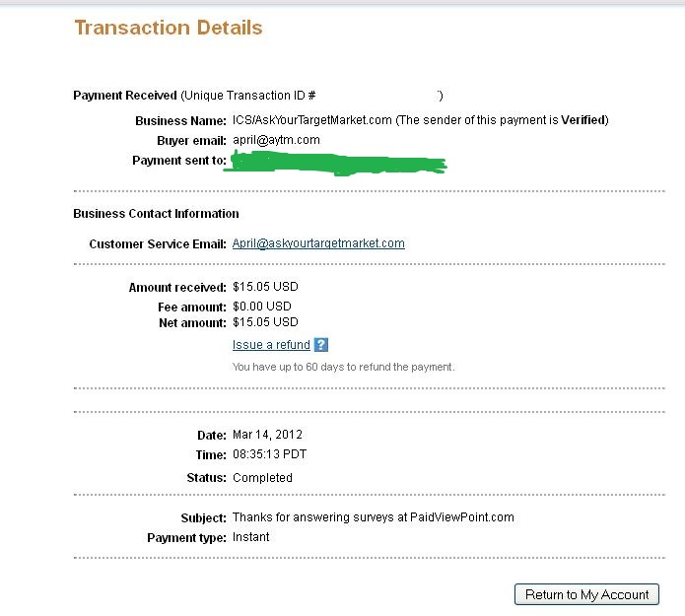The width and height of the screenshot is (685, 616).
Task: Click the Net amount value
Action: coord(265,322)
